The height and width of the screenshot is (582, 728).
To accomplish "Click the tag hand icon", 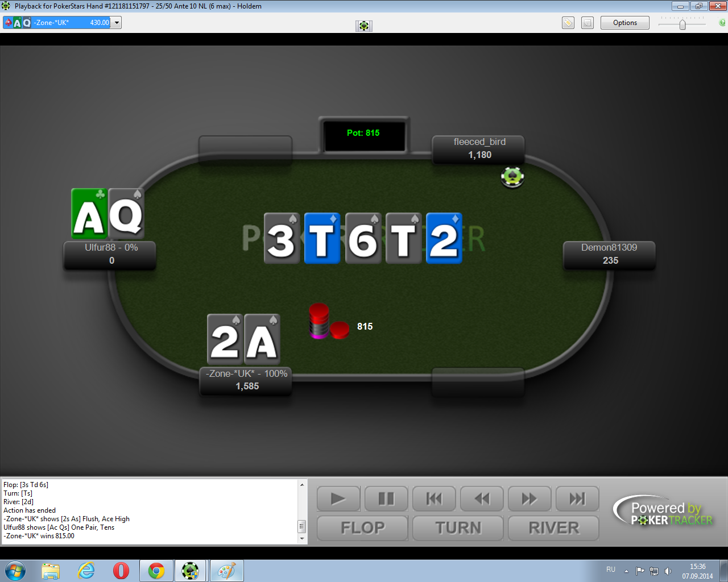I will (x=568, y=23).
